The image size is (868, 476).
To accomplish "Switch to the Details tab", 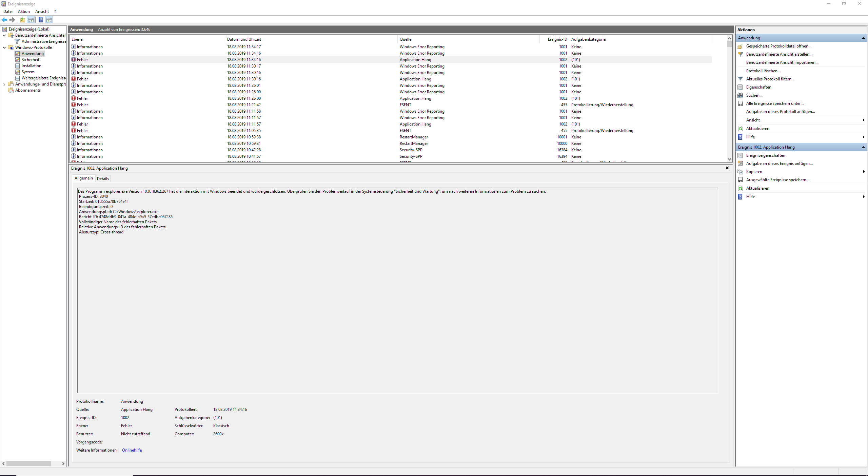I will pyautogui.click(x=103, y=179).
